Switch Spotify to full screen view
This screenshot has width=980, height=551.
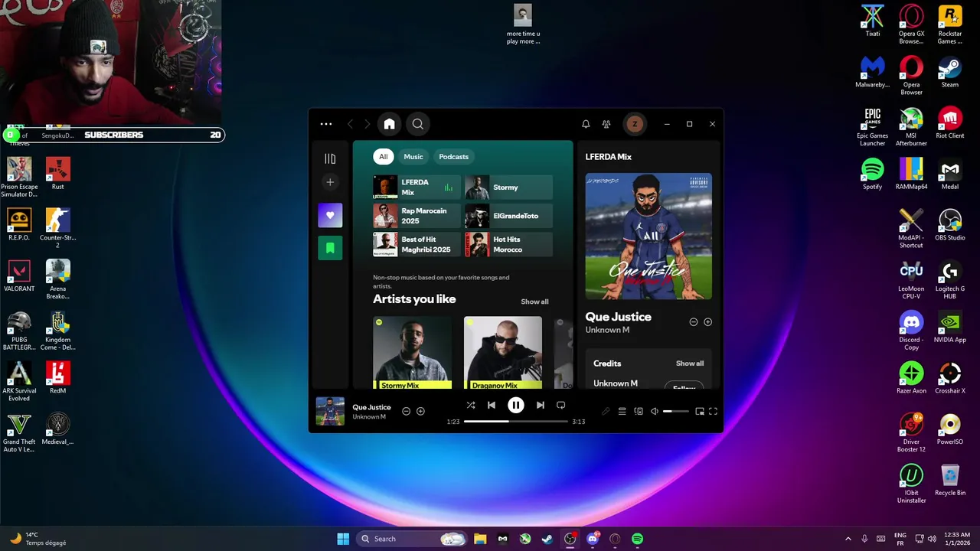[x=713, y=412]
